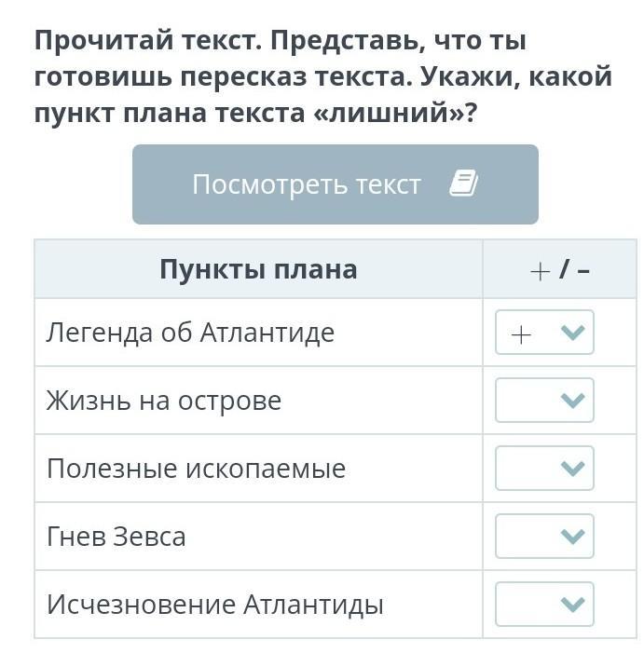Click the 'Гнев Зевса' plan item text
The height and width of the screenshot is (667, 644).
coord(116,537)
